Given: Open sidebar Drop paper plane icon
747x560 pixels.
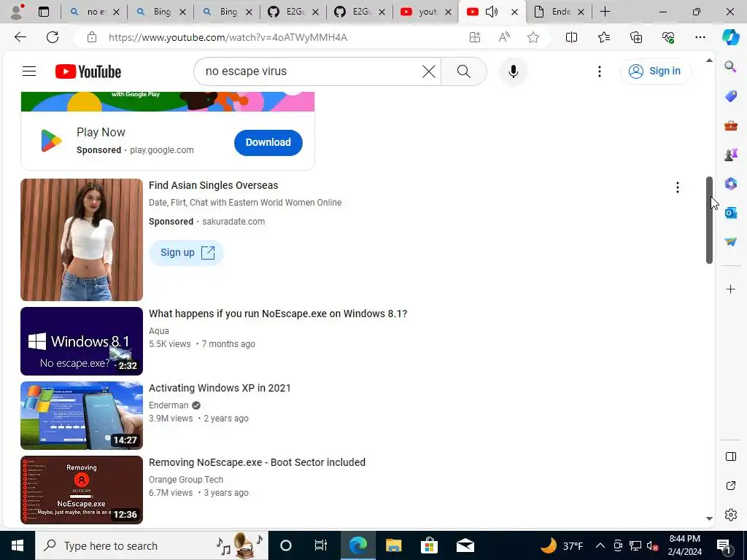Looking at the screenshot, I should pos(730,242).
